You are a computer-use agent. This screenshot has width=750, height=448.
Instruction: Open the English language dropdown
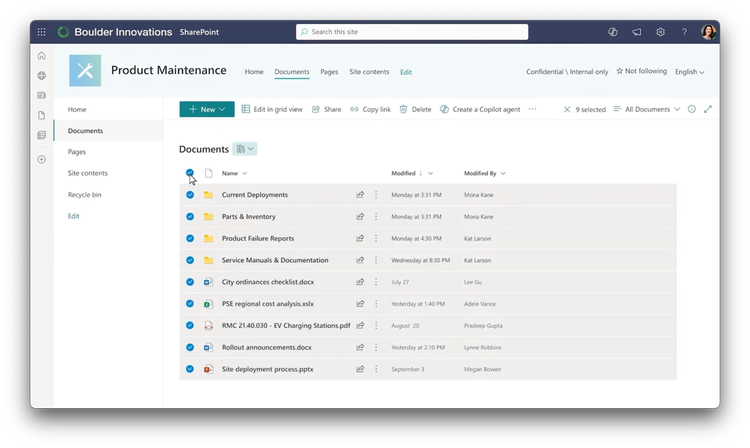pyautogui.click(x=690, y=72)
